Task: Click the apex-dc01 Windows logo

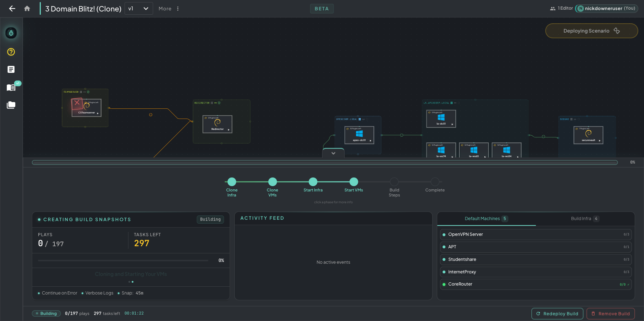Action: [359, 133]
